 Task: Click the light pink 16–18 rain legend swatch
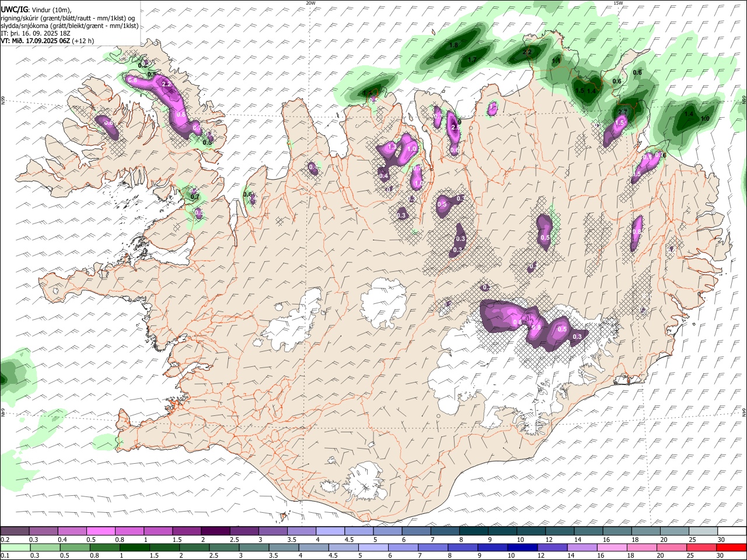coord(612,548)
